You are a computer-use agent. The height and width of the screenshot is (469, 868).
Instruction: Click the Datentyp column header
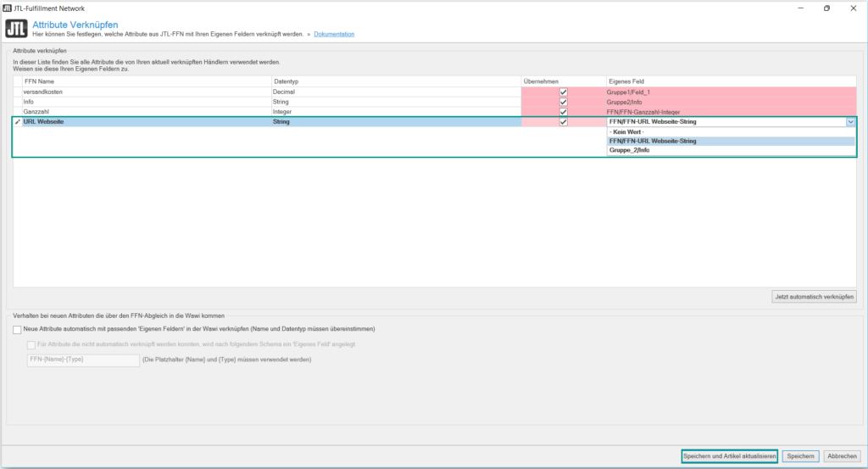pyautogui.click(x=286, y=81)
